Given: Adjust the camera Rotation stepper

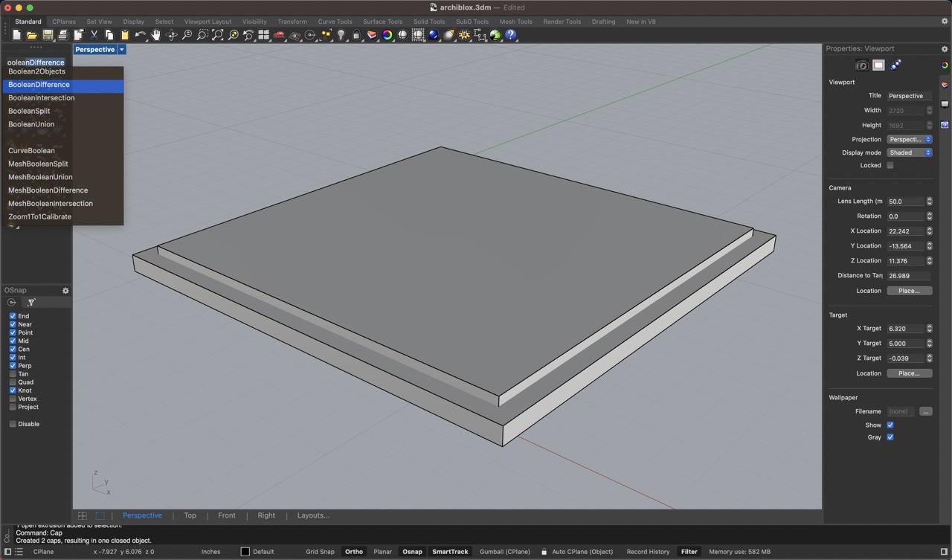Looking at the screenshot, I should (929, 216).
